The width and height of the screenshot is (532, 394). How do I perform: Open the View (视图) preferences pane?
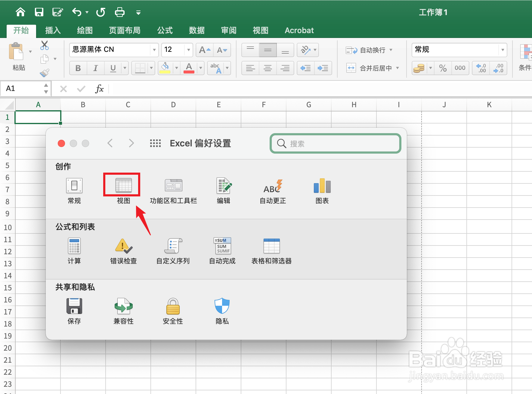coord(123,191)
